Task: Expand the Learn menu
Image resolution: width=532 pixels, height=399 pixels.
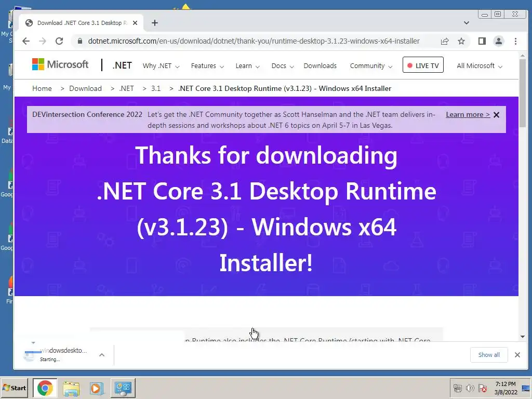Action: click(x=247, y=66)
